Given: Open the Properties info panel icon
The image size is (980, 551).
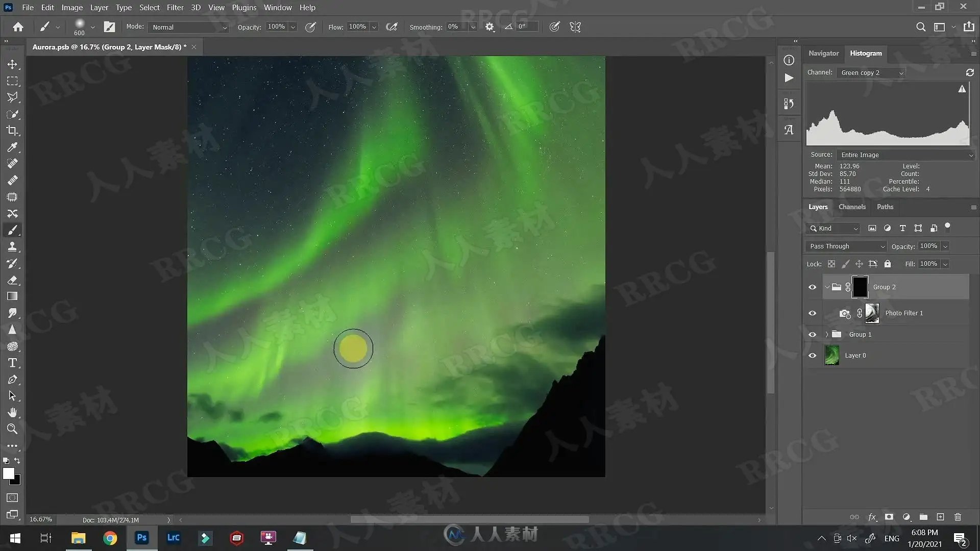Looking at the screenshot, I should pos(789,60).
